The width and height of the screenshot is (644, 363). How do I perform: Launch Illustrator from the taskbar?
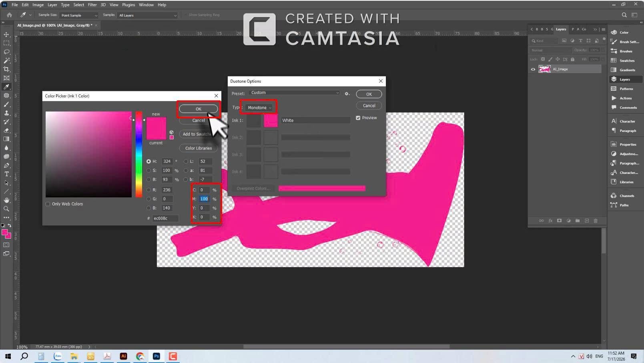pyautogui.click(x=123, y=356)
